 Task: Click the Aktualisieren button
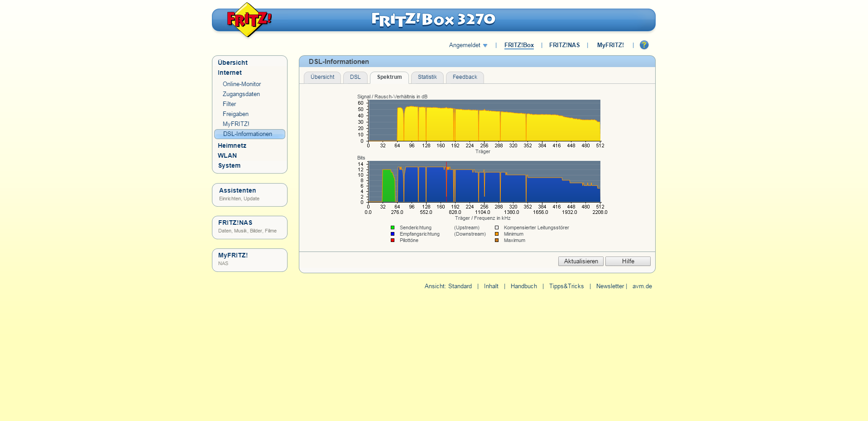pyautogui.click(x=581, y=261)
